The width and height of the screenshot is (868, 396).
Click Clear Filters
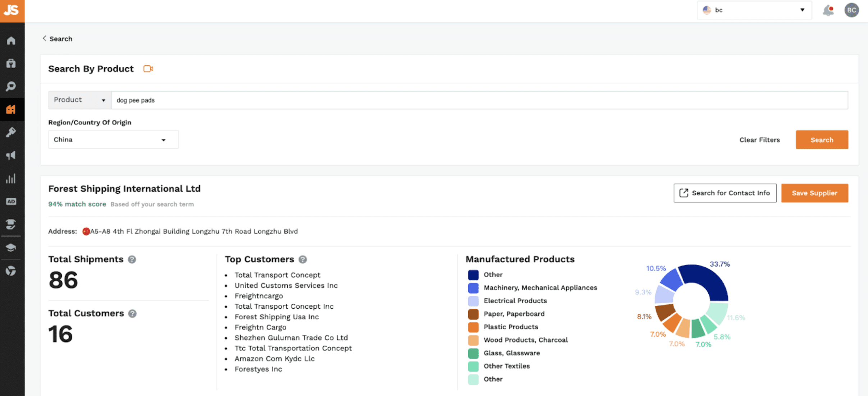point(759,140)
